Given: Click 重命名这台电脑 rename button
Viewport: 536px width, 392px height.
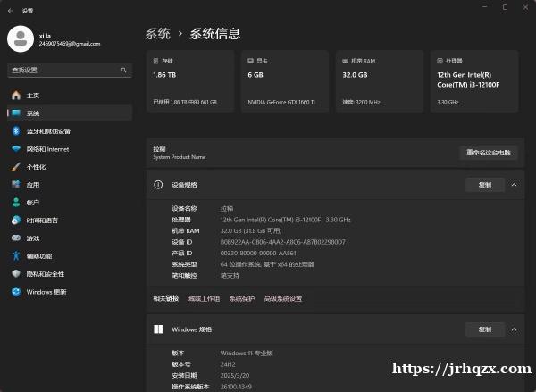Looking at the screenshot, I should [488, 153].
